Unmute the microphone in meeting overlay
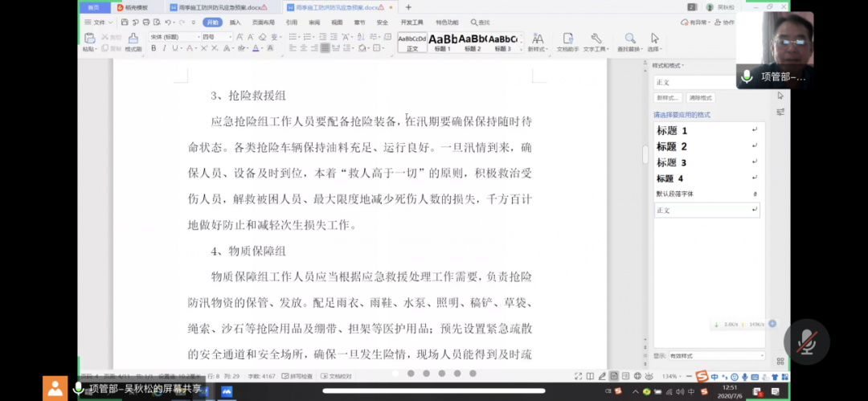 [x=806, y=342]
